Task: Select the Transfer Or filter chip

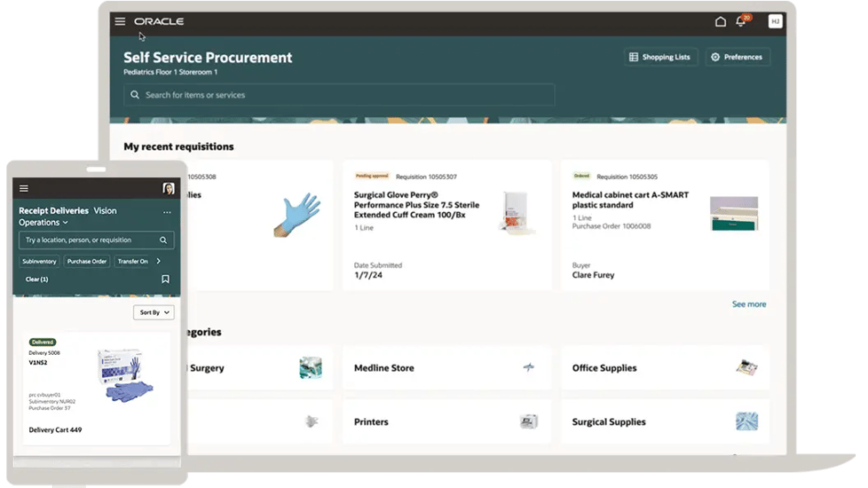Action: pyautogui.click(x=133, y=261)
